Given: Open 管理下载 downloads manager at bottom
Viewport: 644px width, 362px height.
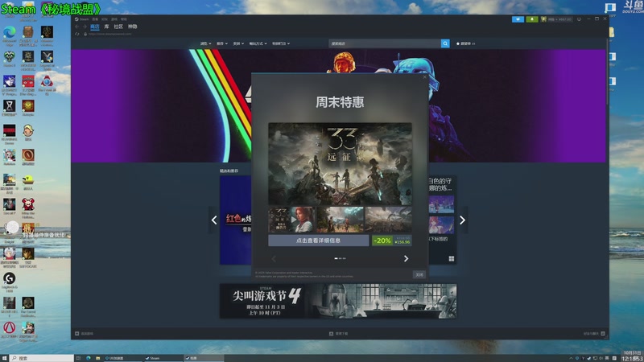Looking at the screenshot, I should pos(338,334).
